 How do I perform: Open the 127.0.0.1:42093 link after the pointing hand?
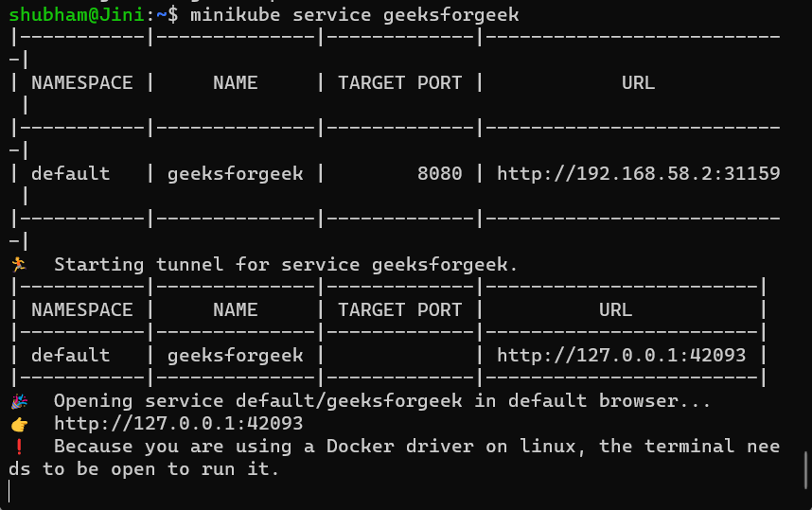[x=178, y=423]
